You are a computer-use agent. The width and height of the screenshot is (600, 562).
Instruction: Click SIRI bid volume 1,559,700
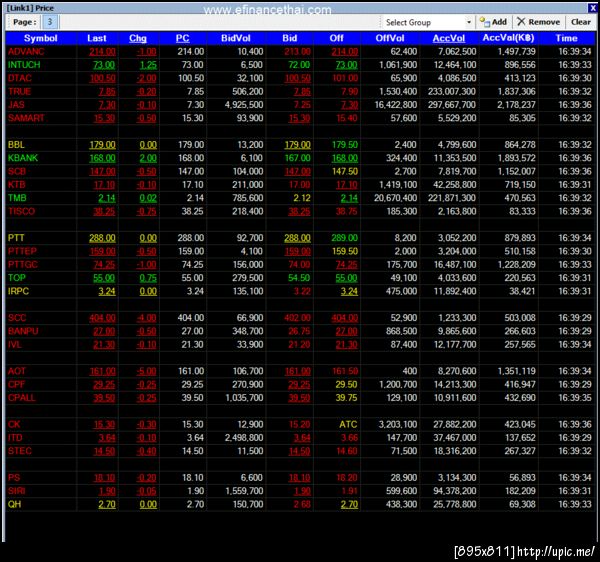244,491
